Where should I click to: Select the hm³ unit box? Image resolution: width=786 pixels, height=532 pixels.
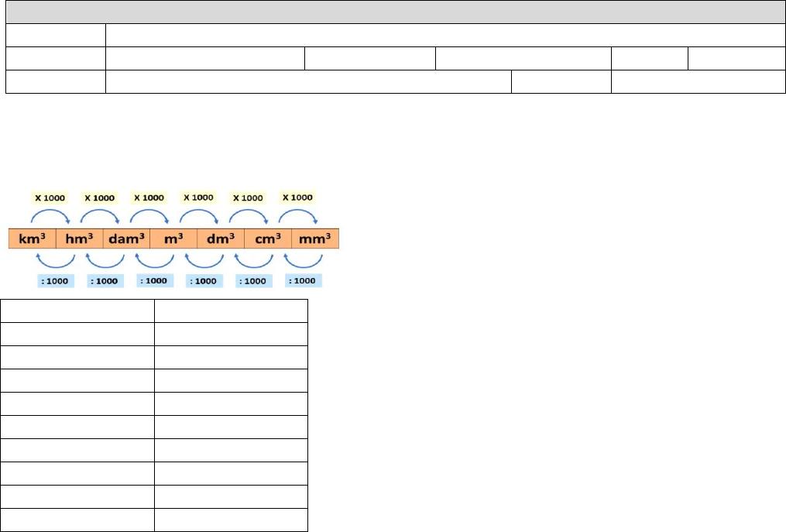[79, 239]
